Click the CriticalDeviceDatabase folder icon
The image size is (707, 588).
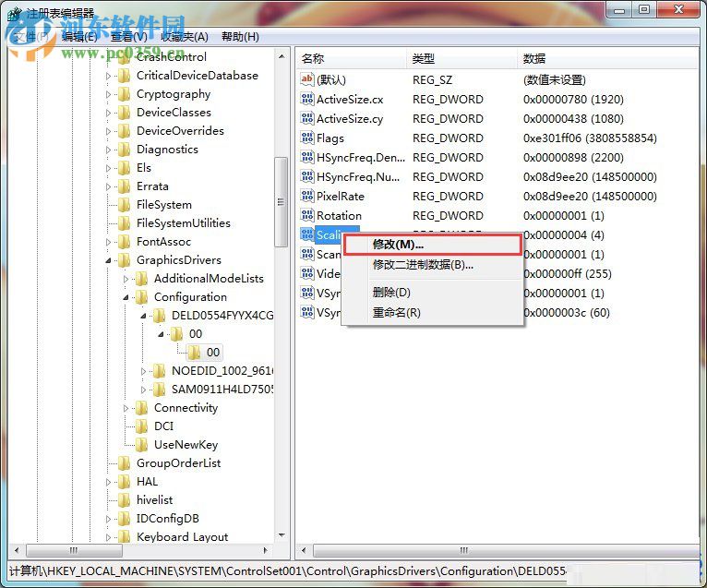pos(125,76)
